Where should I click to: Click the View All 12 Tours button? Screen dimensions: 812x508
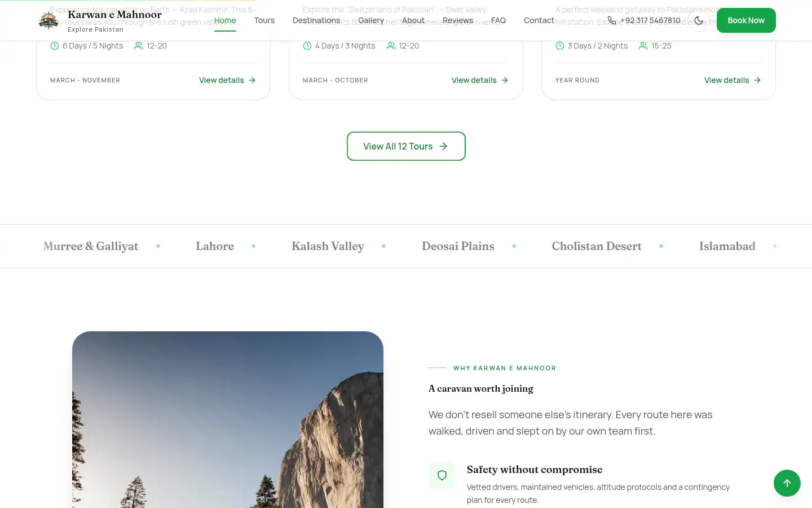(x=406, y=146)
